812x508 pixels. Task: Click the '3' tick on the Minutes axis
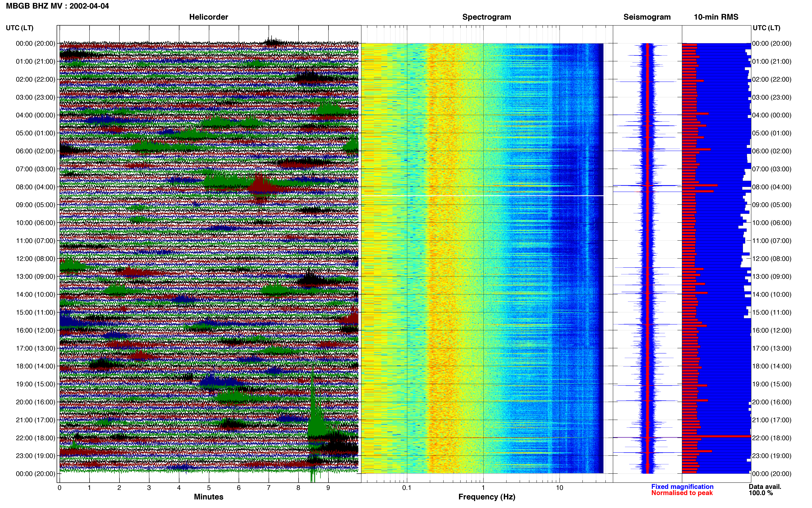[x=149, y=488]
